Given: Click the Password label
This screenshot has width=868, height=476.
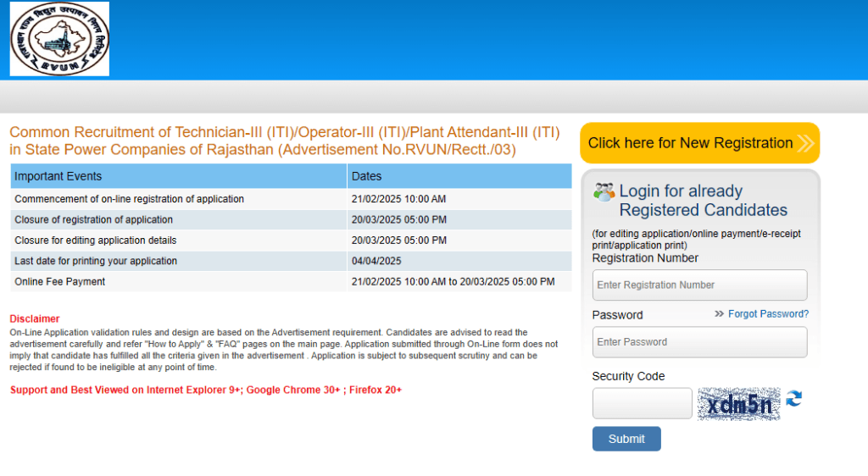Looking at the screenshot, I should point(617,315).
